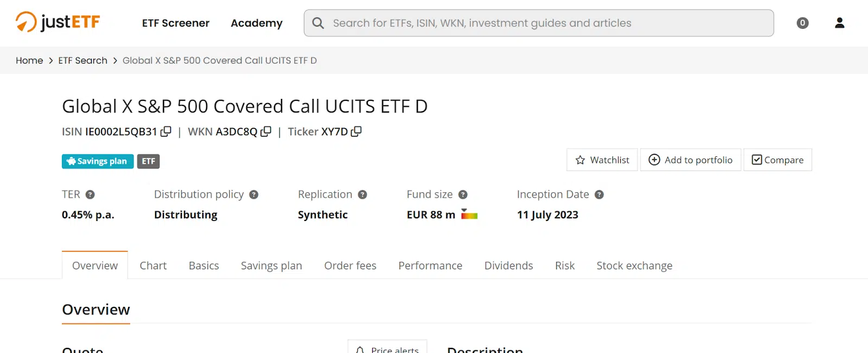This screenshot has width=868, height=353.
Task: Open Academy menu
Action: point(257,23)
